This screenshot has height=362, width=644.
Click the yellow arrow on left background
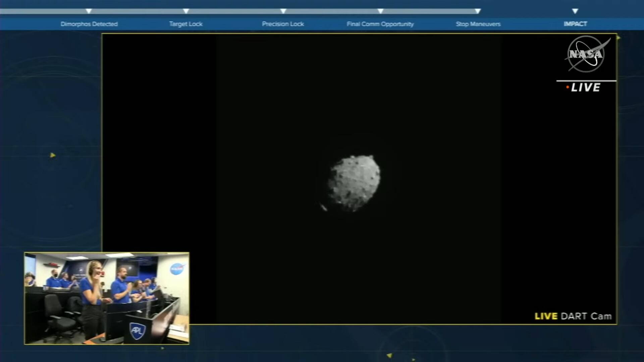tap(53, 155)
